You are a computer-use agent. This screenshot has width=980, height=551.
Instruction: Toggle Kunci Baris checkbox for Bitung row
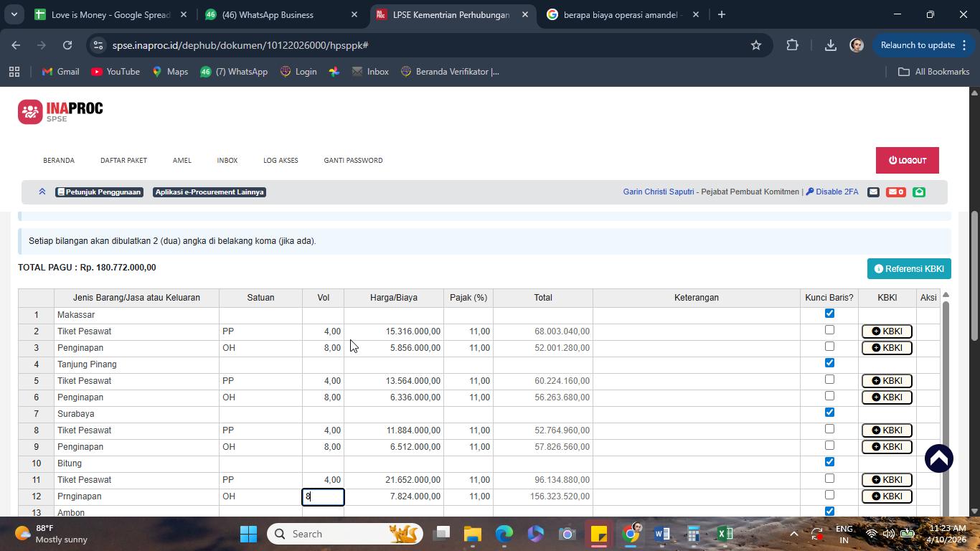(x=829, y=462)
